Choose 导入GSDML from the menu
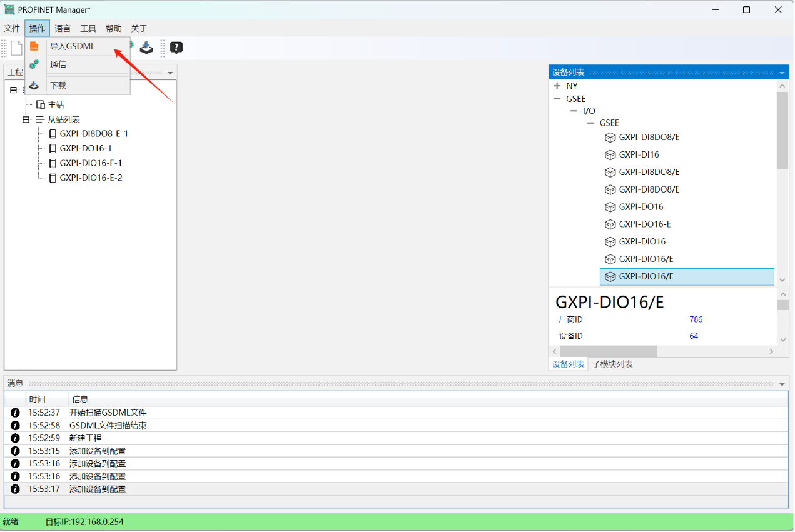Viewport: 795px width, 532px height. (x=78, y=46)
